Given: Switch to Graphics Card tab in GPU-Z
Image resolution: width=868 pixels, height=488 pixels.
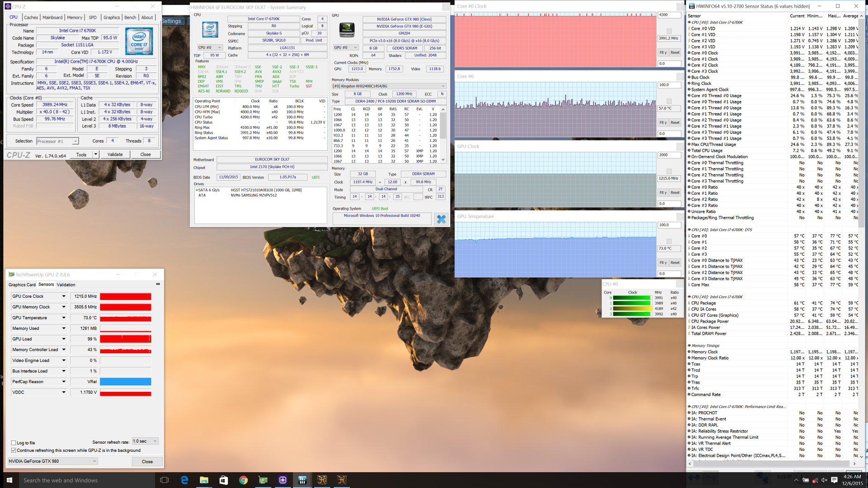Looking at the screenshot, I should pyautogui.click(x=22, y=285).
